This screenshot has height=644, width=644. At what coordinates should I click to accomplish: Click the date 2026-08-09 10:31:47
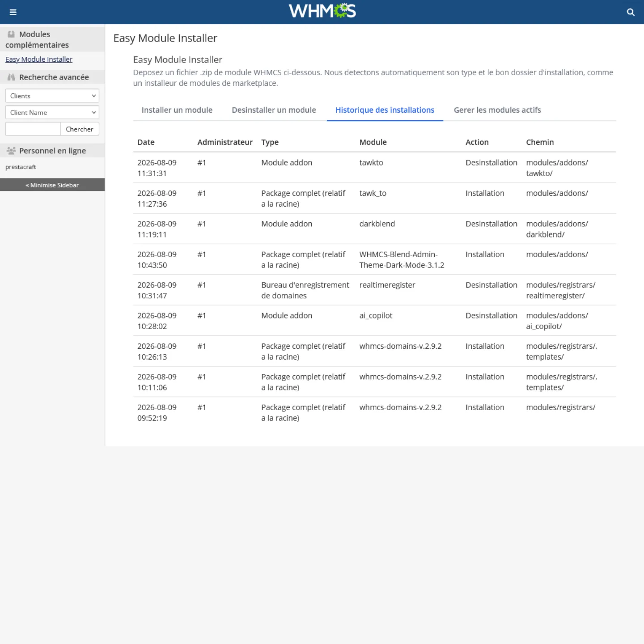pos(157,290)
